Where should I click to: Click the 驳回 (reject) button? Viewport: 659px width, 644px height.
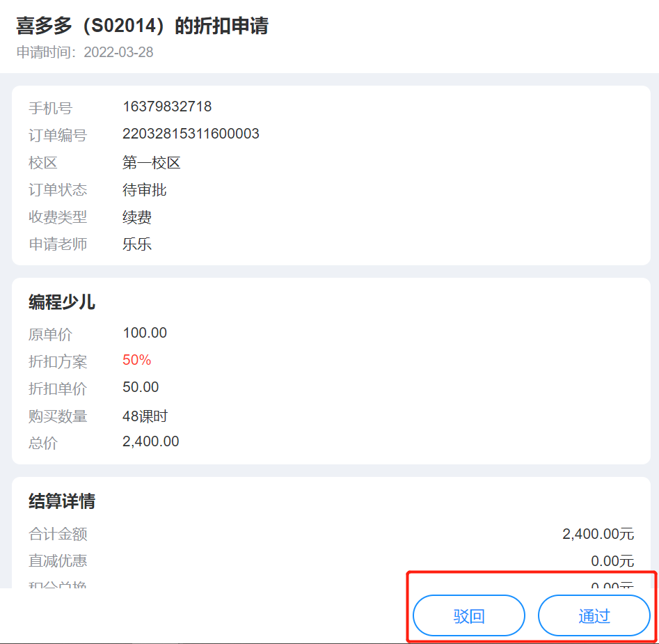click(468, 615)
